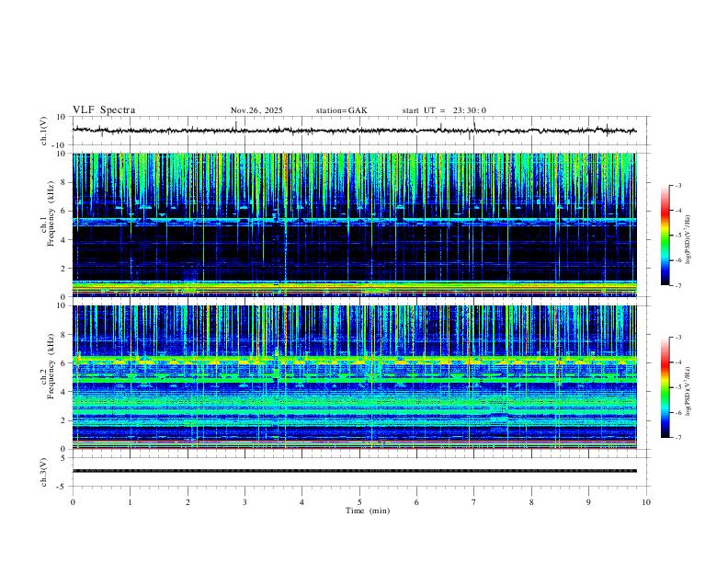728x563 pixels.
Task: Click the upper ch.1 PSD color bar
Action: point(665,236)
